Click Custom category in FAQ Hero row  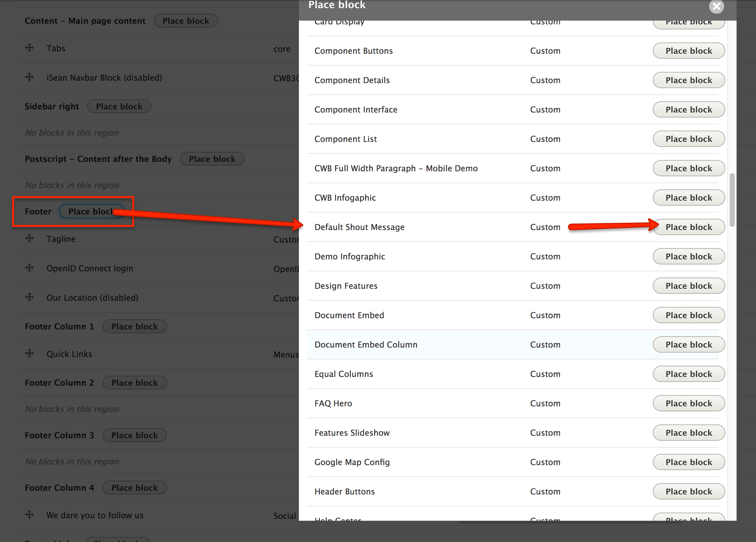pyautogui.click(x=545, y=403)
